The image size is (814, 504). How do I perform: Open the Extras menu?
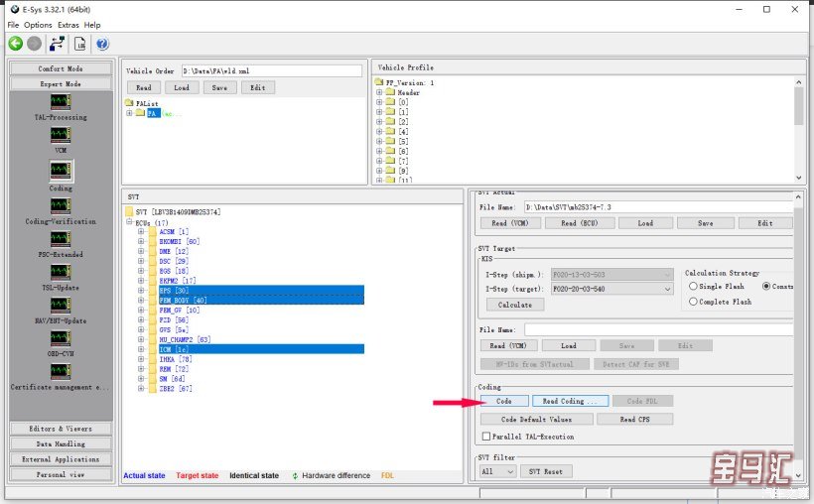[68, 25]
